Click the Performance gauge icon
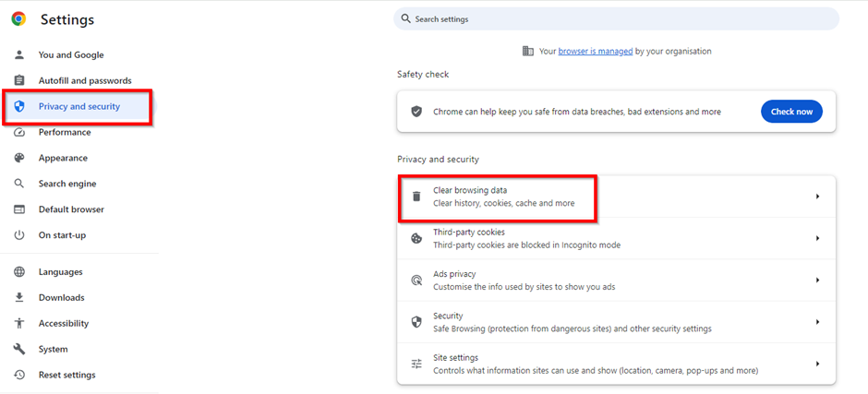 [19, 132]
